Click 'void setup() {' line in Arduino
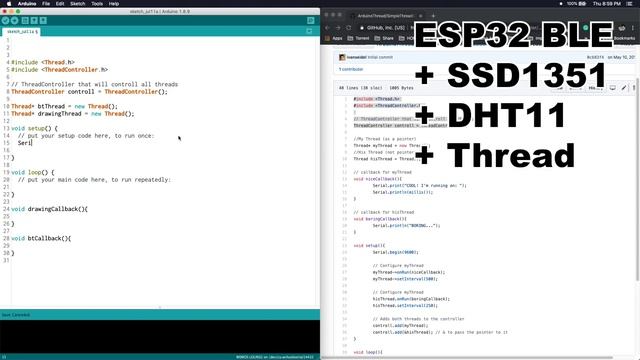 (35, 129)
